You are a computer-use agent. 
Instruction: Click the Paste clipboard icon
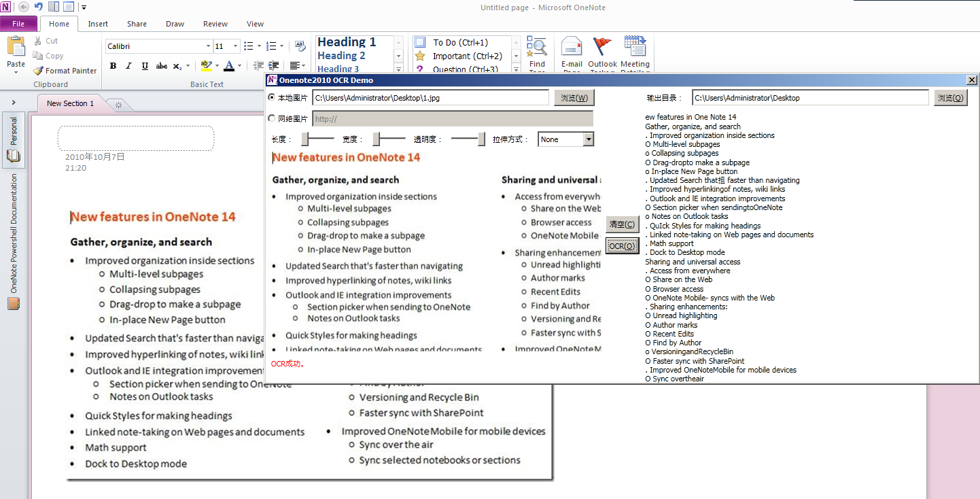[x=16, y=47]
